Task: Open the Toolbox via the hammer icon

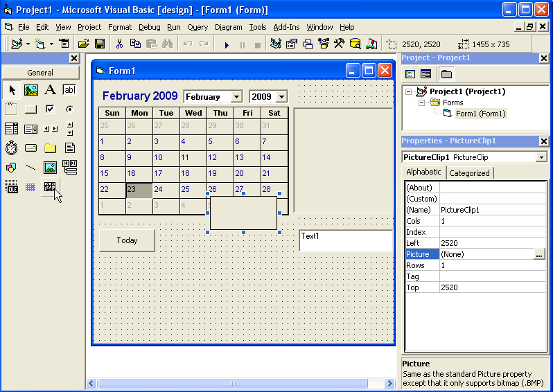Action: pyautogui.click(x=340, y=44)
